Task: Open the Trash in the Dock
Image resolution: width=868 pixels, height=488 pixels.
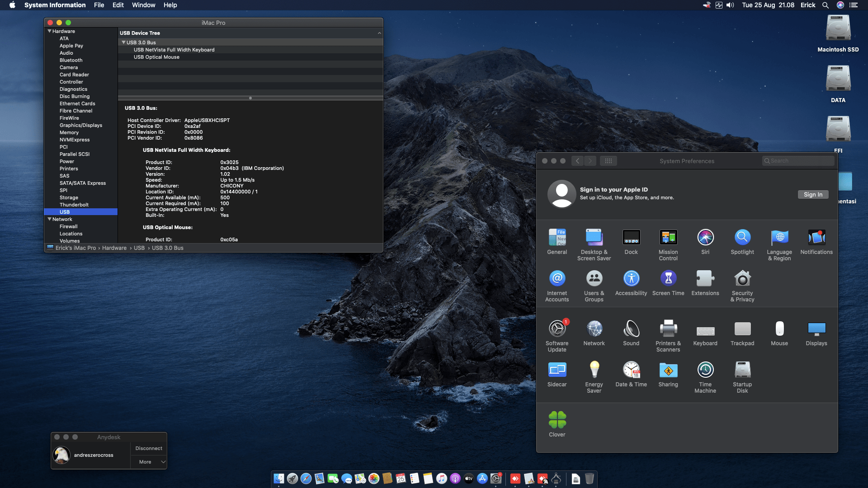Action: [590, 479]
